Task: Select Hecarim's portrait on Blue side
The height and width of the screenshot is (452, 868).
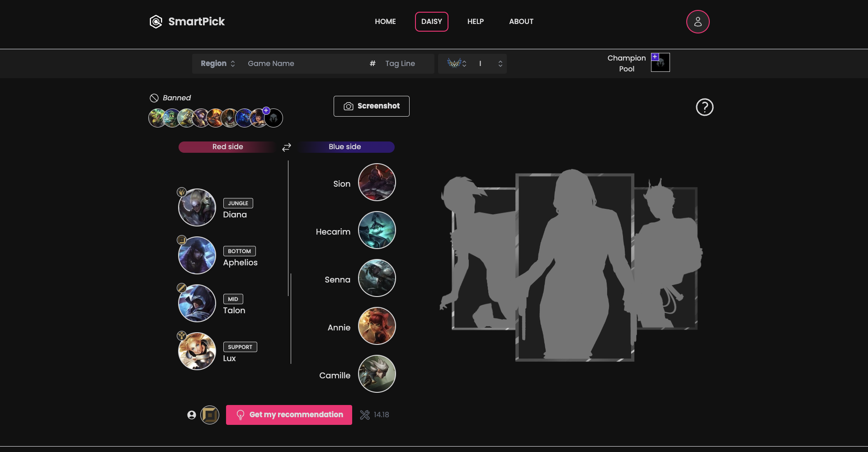Action: [377, 230]
